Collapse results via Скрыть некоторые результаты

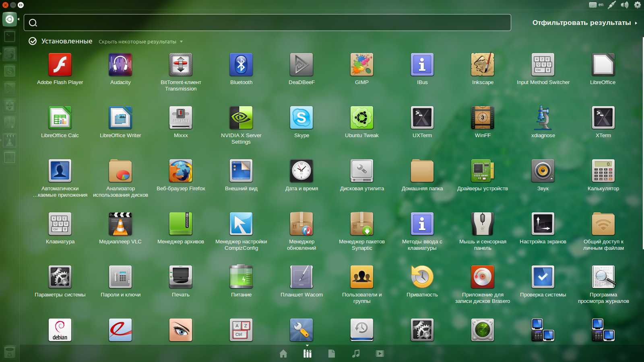140,42
